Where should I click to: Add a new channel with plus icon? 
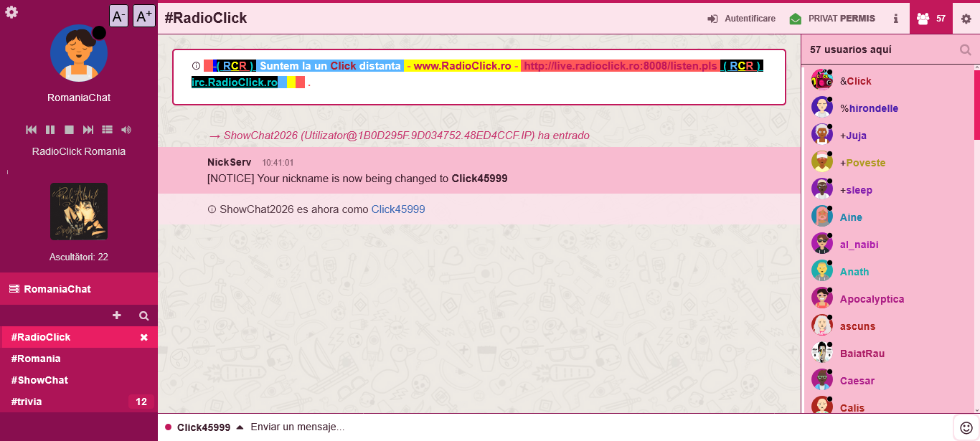tap(117, 316)
